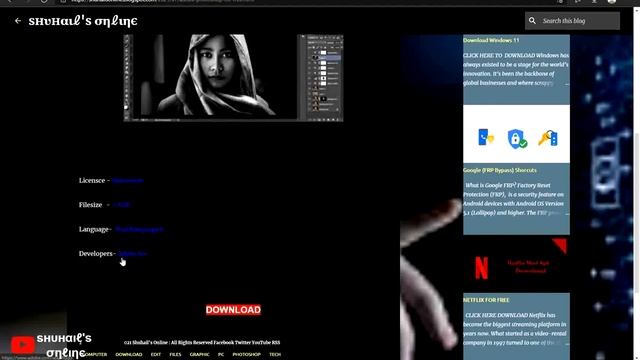The image size is (640, 360).
Task: Click the red DOWNLOAD button
Action: click(x=233, y=310)
